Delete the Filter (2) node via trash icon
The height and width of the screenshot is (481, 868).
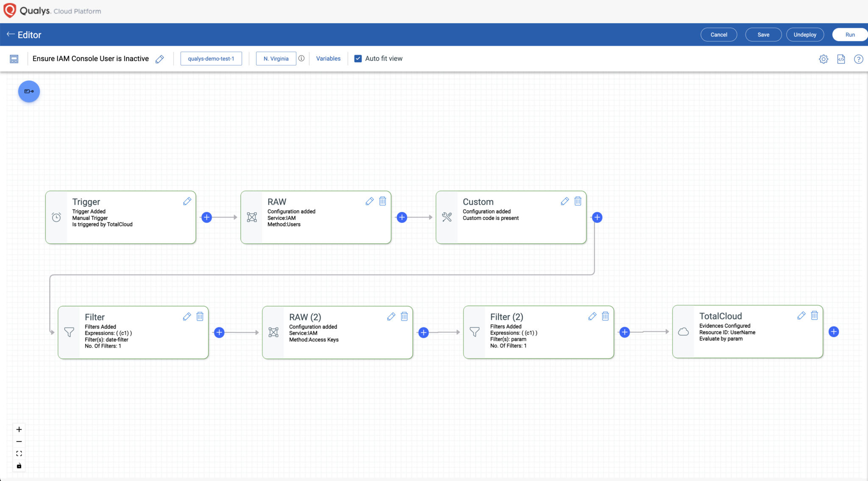605,316
